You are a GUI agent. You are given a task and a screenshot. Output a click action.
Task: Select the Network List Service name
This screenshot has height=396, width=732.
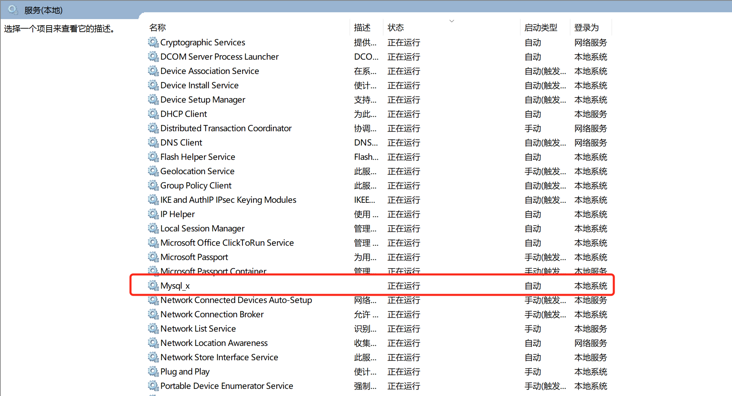click(x=198, y=328)
